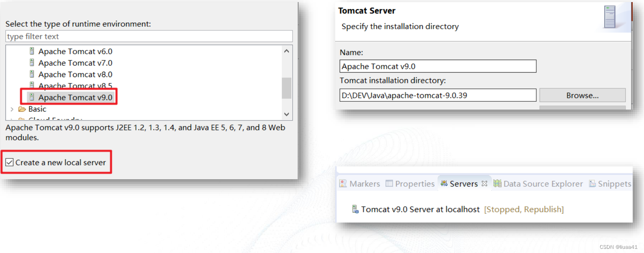
Task: Click the Name field with Apache Tomcat v9.0
Action: click(x=438, y=66)
